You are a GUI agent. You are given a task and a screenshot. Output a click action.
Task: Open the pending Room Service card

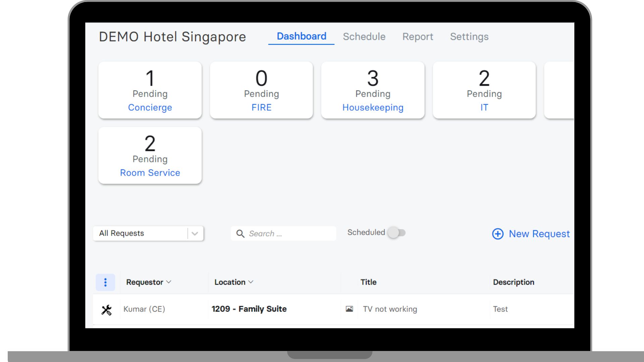point(150,155)
